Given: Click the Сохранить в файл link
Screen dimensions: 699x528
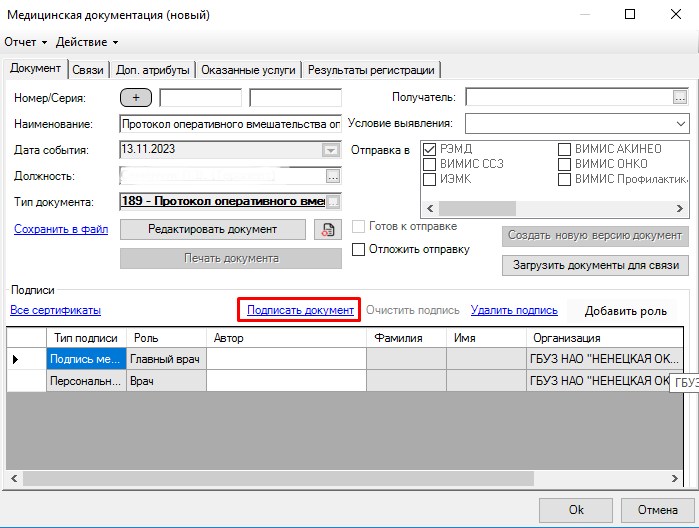Looking at the screenshot, I should click(61, 229).
